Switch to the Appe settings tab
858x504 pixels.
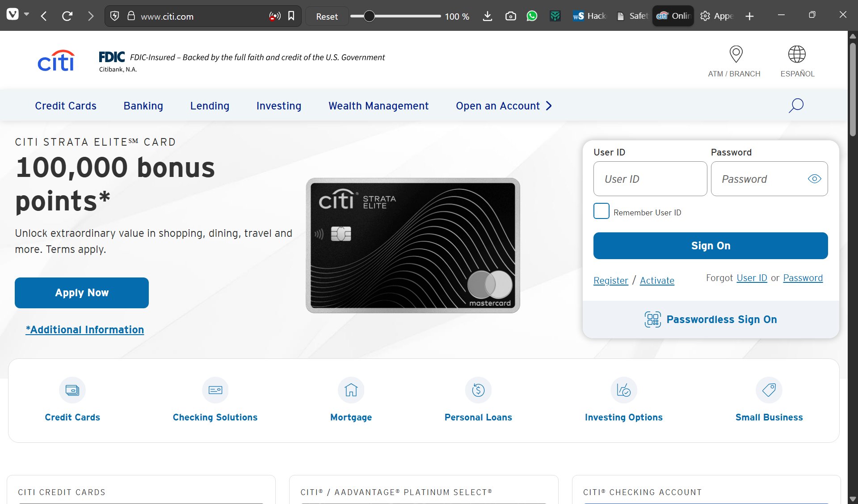pyautogui.click(x=717, y=16)
